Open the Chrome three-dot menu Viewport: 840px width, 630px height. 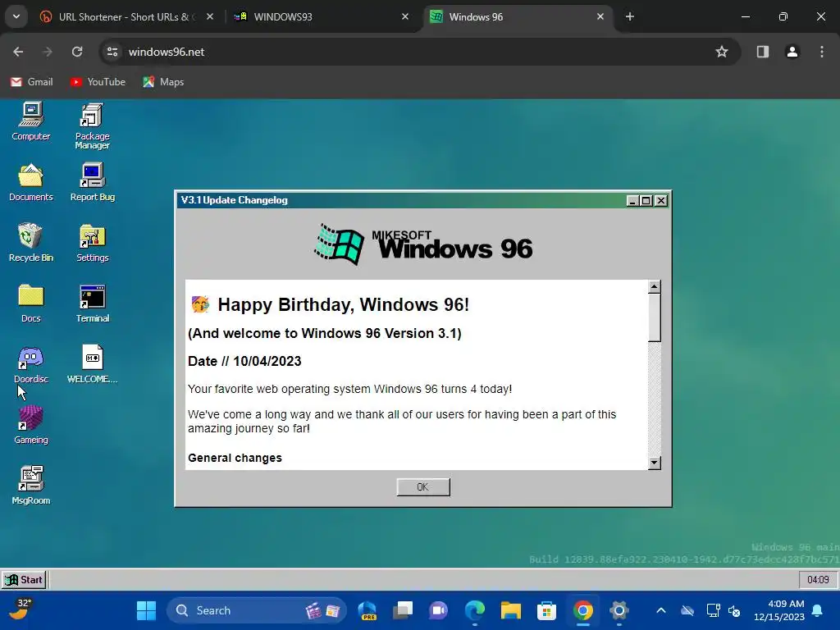click(822, 52)
